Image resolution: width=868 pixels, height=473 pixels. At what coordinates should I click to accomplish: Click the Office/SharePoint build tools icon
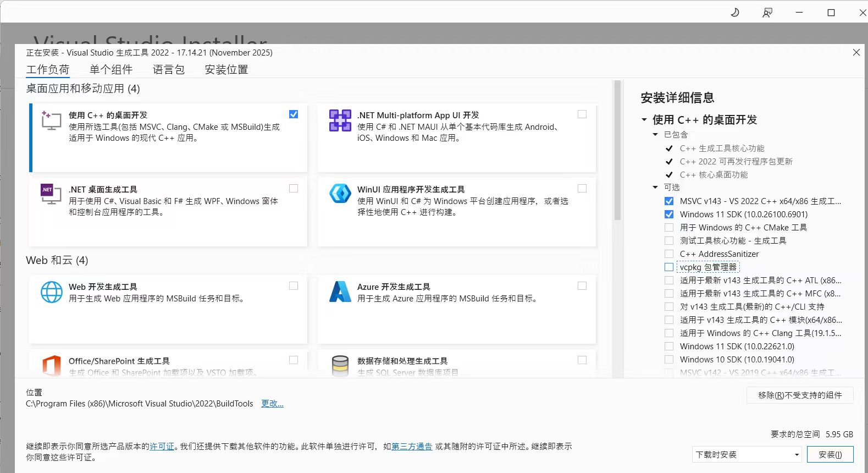(x=52, y=365)
